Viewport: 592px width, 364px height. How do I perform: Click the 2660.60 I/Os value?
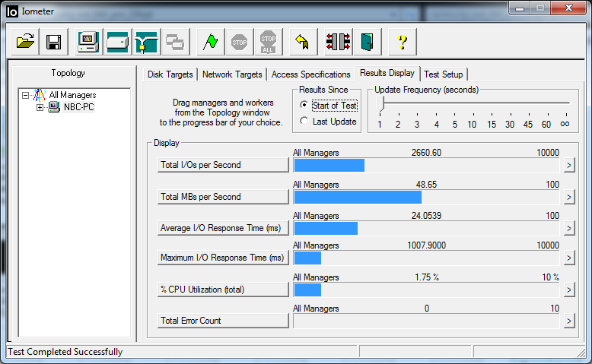426,153
